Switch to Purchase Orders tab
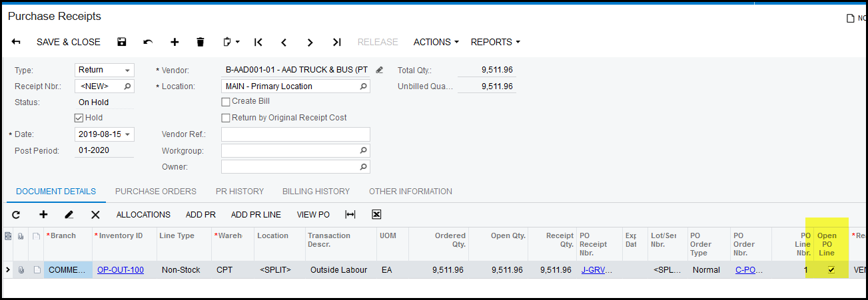The image size is (868, 300). coord(156,191)
